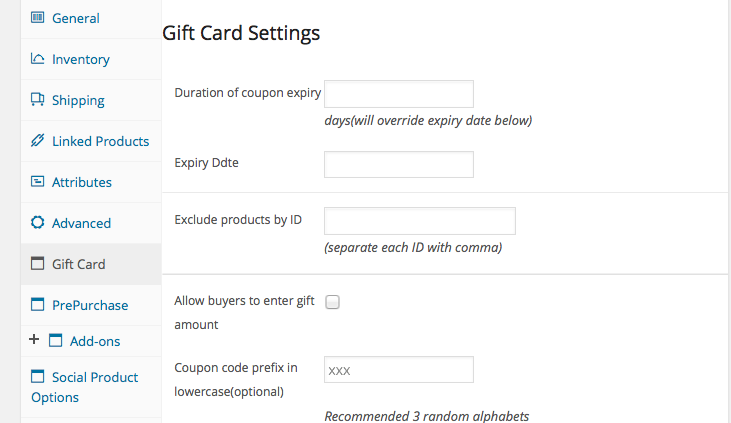Open the Inventory tab
Image resolution: width=731 pixels, height=423 pixels.
click(x=81, y=59)
